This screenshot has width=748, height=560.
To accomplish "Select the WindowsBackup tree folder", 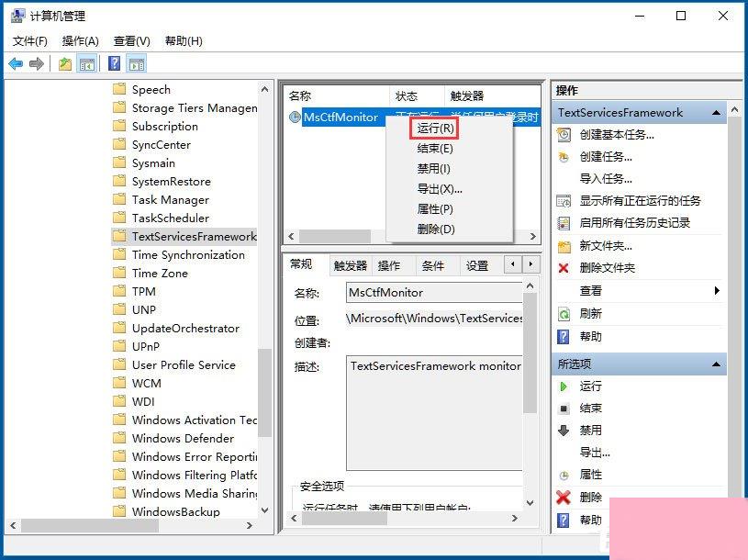I will pos(175,511).
